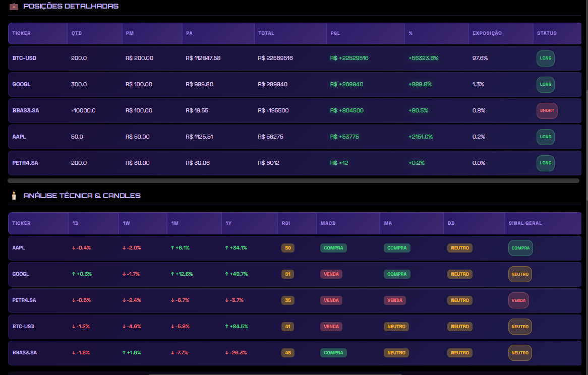Click the BTC-USD 1Y change value +84.5%
Image resolution: width=588 pixels, height=375 pixels.
[237, 327]
